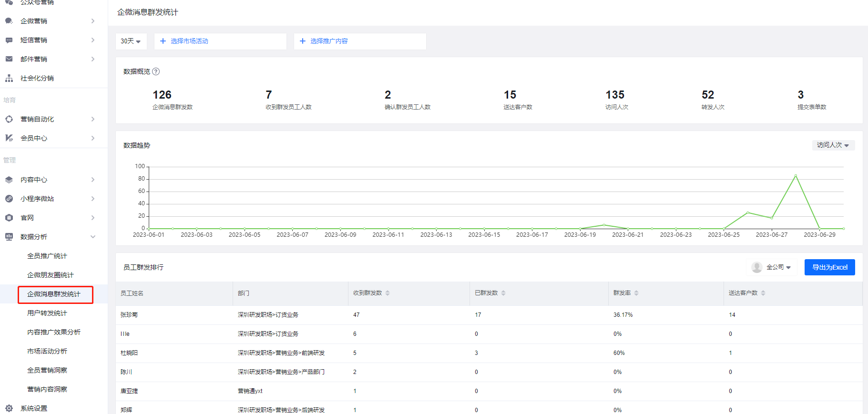Open 社会化分销 menu item
The height and width of the screenshot is (414, 868).
pyautogui.click(x=37, y=78)
